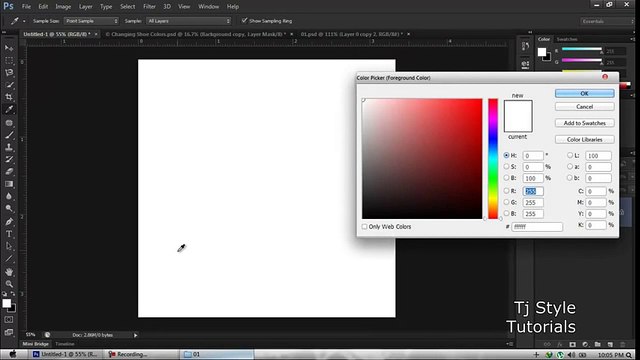Select the Spot Healing Brush tool
The height and width of the screenshot is (360, 640).
[x=9, y=123]
